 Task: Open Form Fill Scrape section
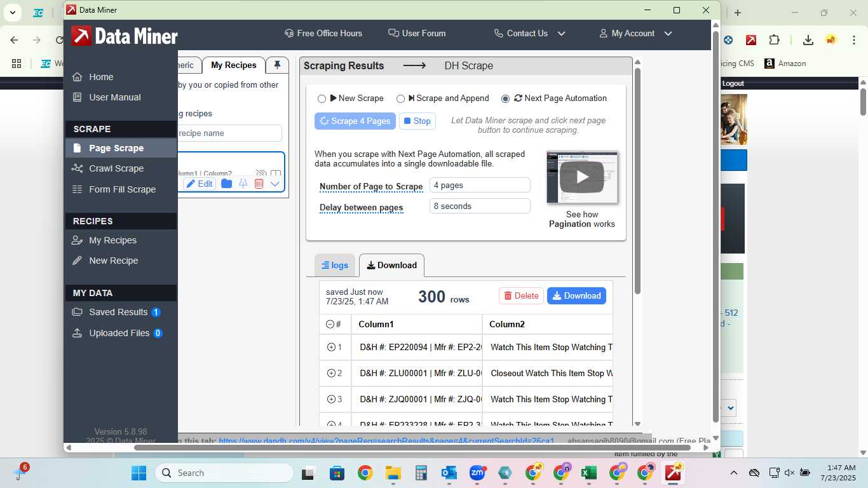122,189
